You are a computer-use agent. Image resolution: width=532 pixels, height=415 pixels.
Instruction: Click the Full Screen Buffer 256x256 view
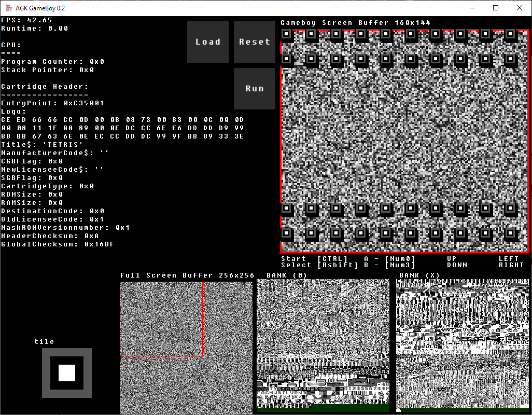point(186,348)
